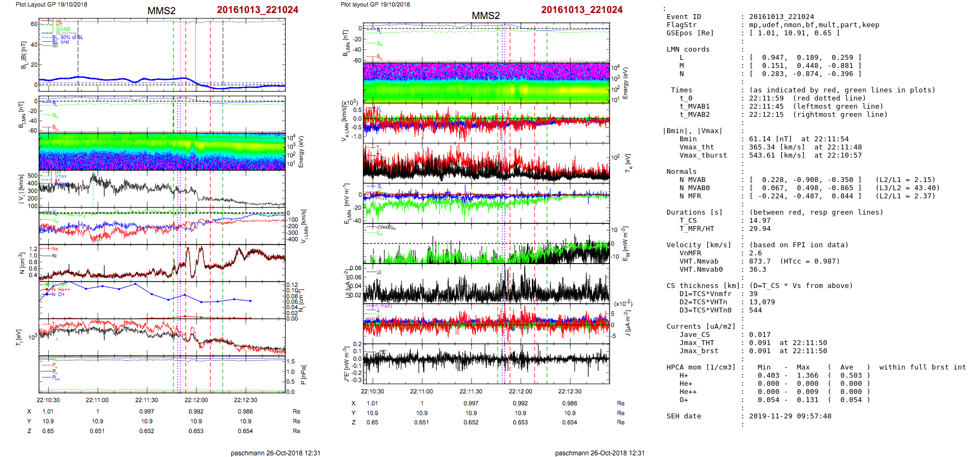The width and height of the screenshot is (980, 457).
Task: Select the timestamp '2019-11-29 09:57:48'
Action: click(x=790, y=416)
